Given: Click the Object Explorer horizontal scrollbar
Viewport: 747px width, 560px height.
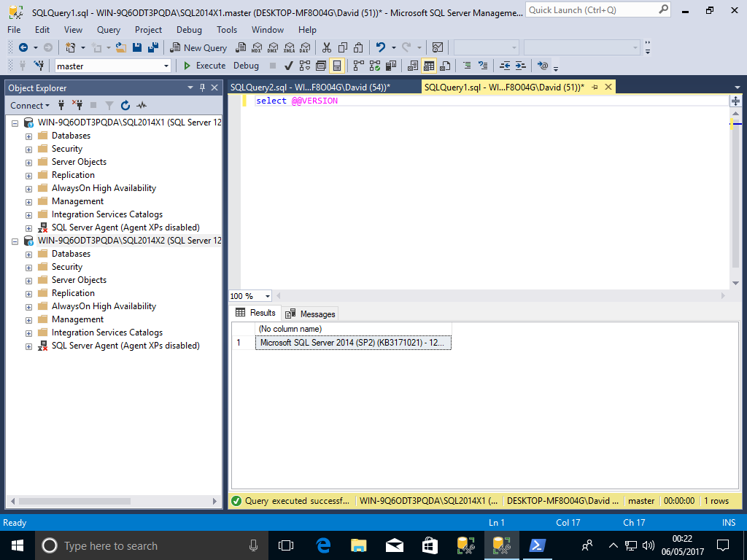Looking at the screenshot, I should coord(109,501).
